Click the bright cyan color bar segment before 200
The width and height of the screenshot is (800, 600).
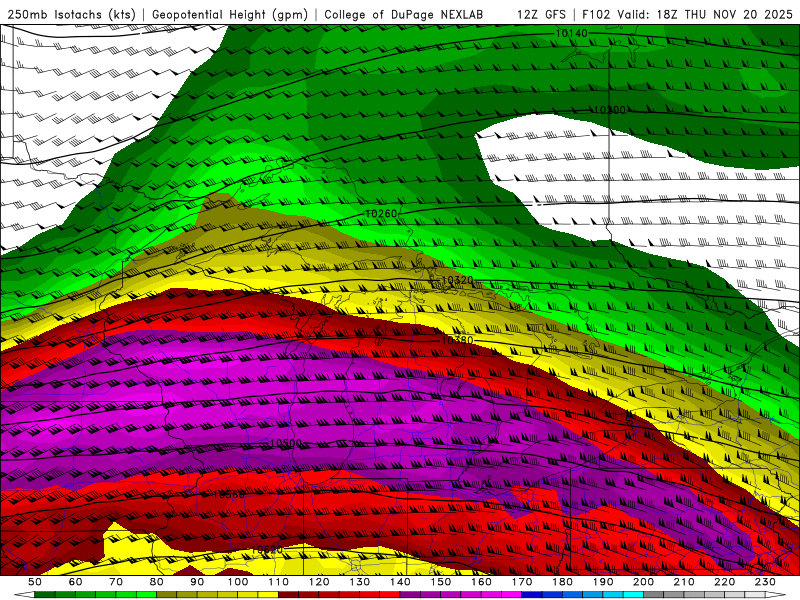pyautogui.click(x=634, y=595)
